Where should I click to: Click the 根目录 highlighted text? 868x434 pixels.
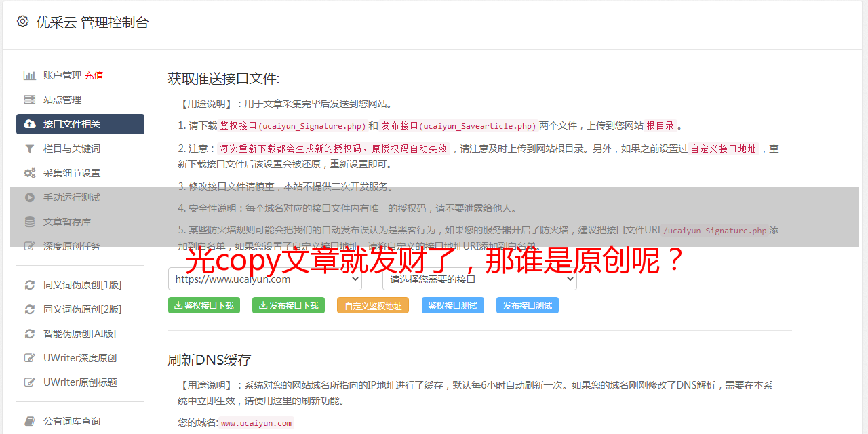pyautogui.click(x=660, y=125)
